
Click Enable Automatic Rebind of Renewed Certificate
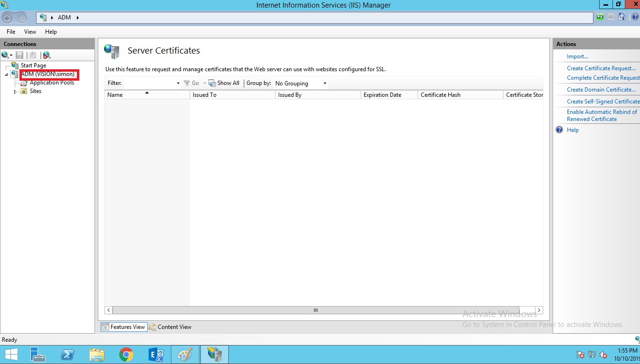click(602, 115)
